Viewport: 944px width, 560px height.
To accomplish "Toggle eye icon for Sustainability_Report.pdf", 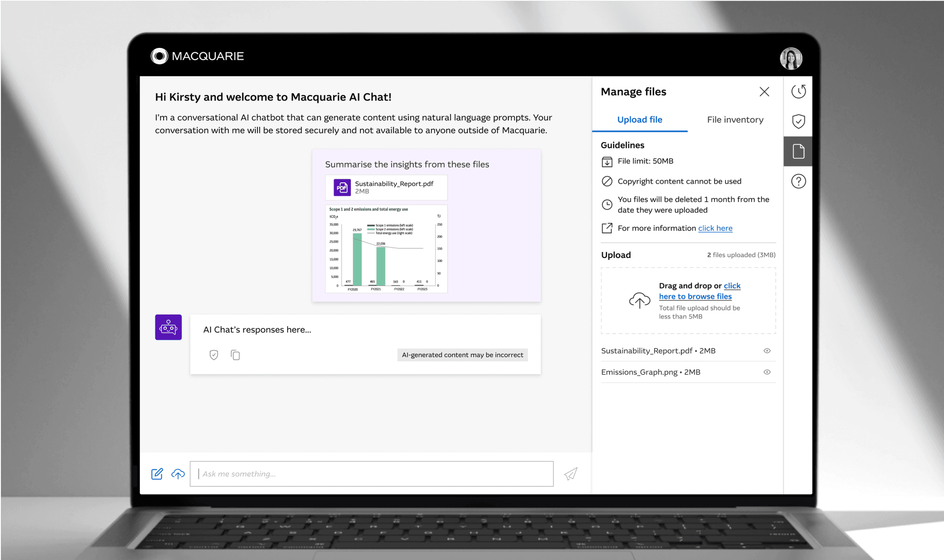I will pos(767,351).
